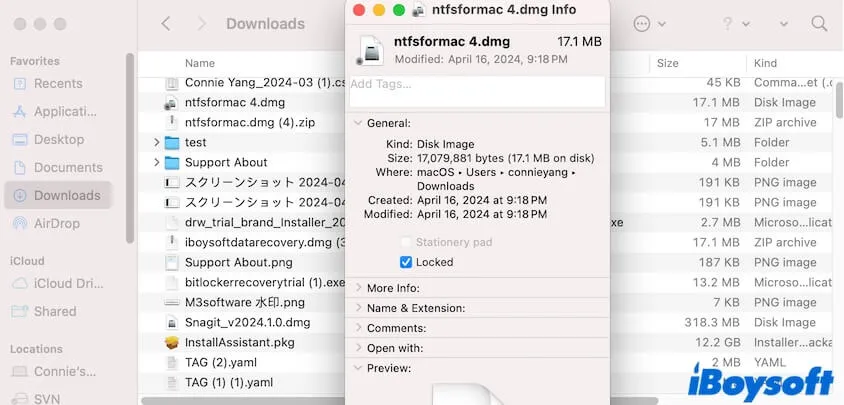
Task: Select the Support About folder icon
Action: pyautogui.click(x=172, y=163)
